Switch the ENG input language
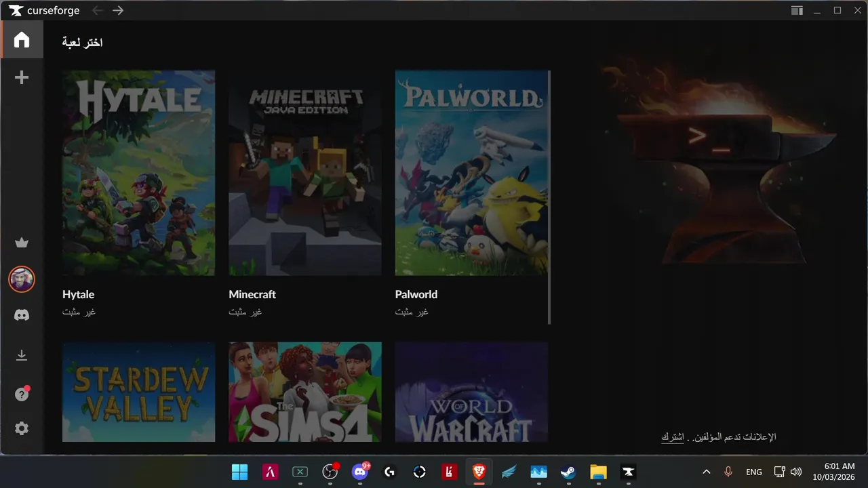The height and width of the screenshot is (488, 868). [x=753, y=472]
